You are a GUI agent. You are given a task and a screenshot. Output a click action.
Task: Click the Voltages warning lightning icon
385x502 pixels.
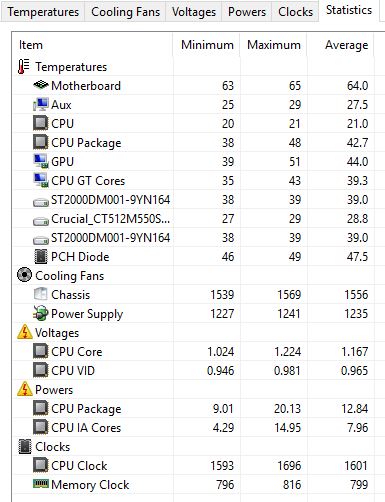coord(24,332)
